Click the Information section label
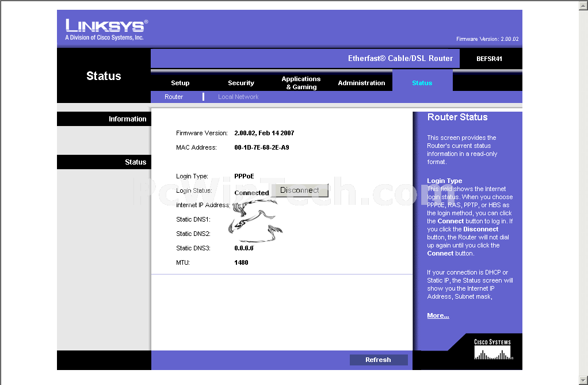Screen dimensions: 588x385 tap(128, 119)
